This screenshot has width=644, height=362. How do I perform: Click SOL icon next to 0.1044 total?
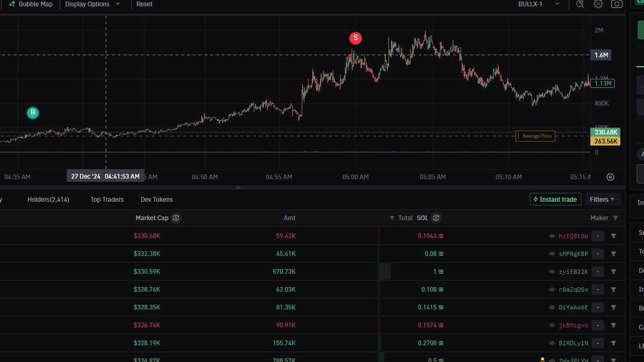click(x=441, y=236)
